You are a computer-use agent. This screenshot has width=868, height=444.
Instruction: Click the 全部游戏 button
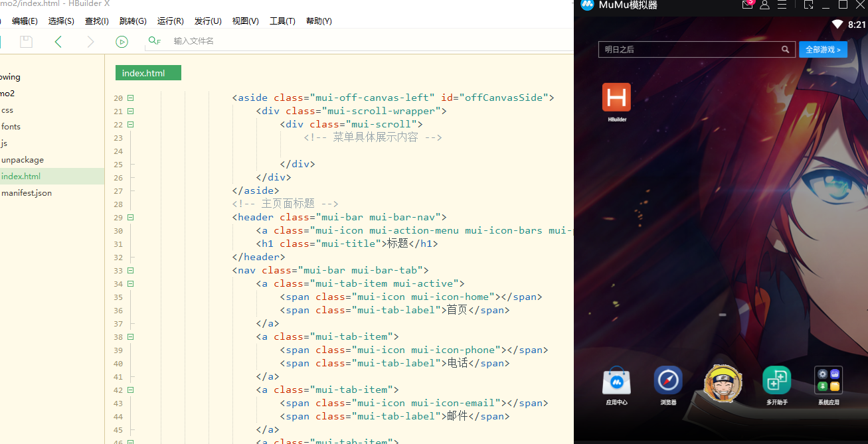[823, 50]
